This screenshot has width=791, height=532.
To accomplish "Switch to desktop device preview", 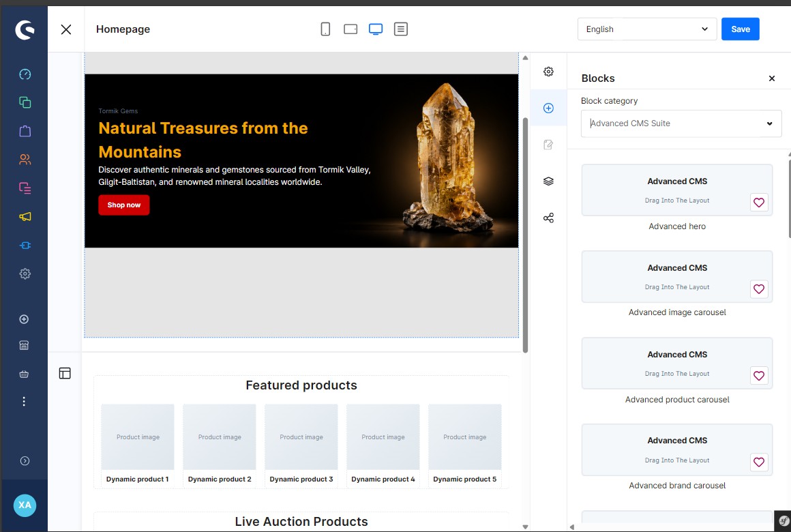I will click(x=376, y=29).
